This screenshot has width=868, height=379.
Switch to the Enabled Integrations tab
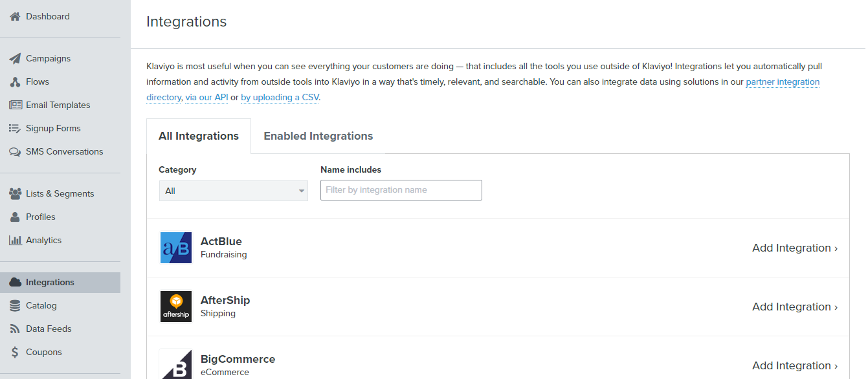(x=318, y=136)
